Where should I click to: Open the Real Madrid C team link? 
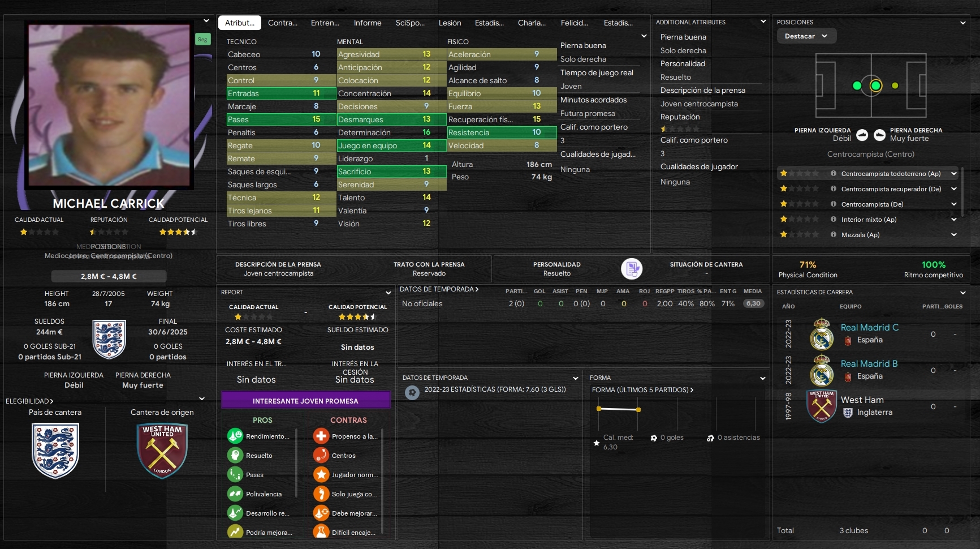click(x=870, y=328)
